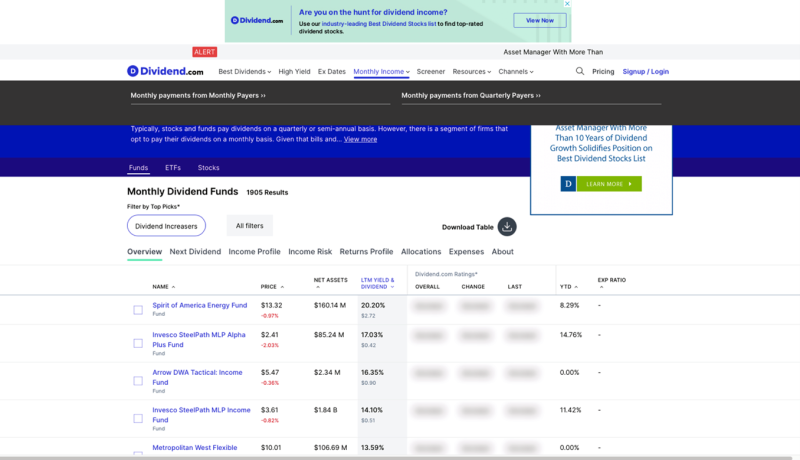Switch to the Income Risk view
800x460 pixels.
310,251
